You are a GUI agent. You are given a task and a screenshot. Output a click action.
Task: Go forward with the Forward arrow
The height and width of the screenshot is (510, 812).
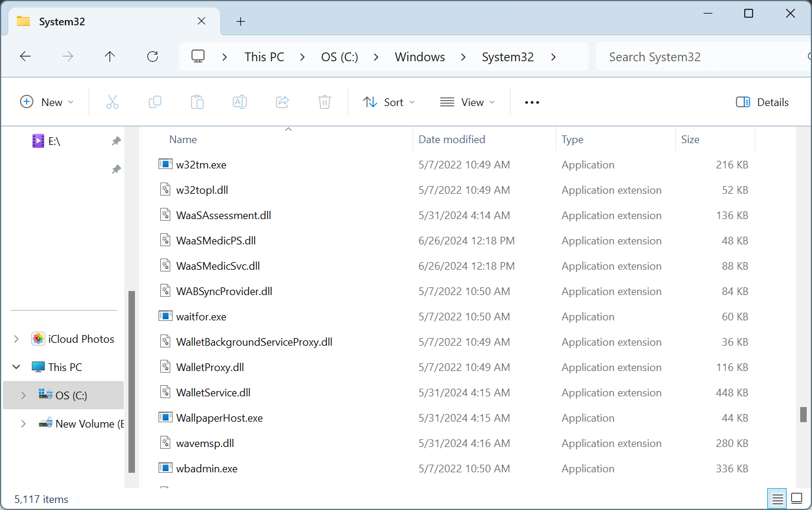[68, 57]
